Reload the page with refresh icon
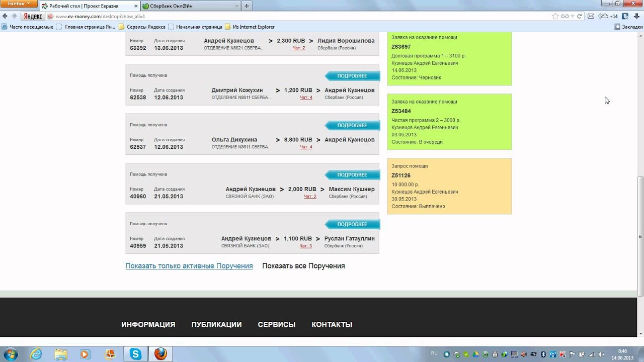 tap(580, 16)
